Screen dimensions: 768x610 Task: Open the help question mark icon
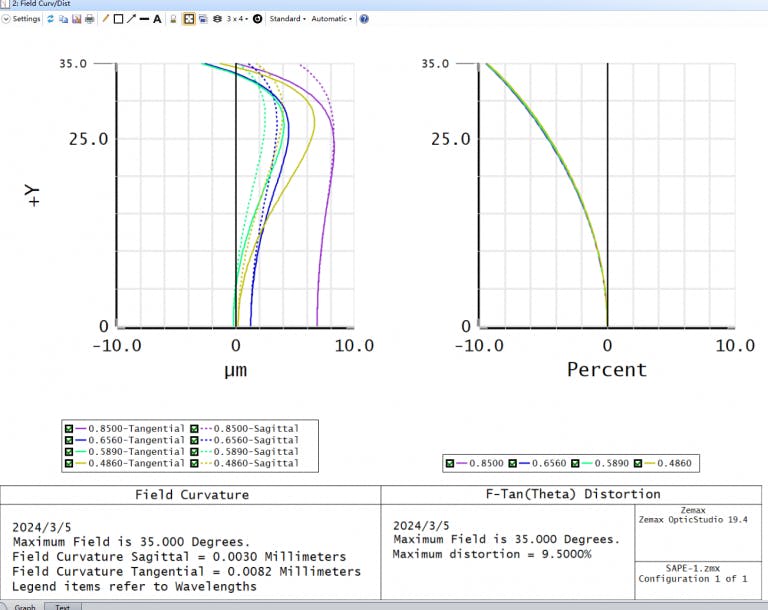363,19
